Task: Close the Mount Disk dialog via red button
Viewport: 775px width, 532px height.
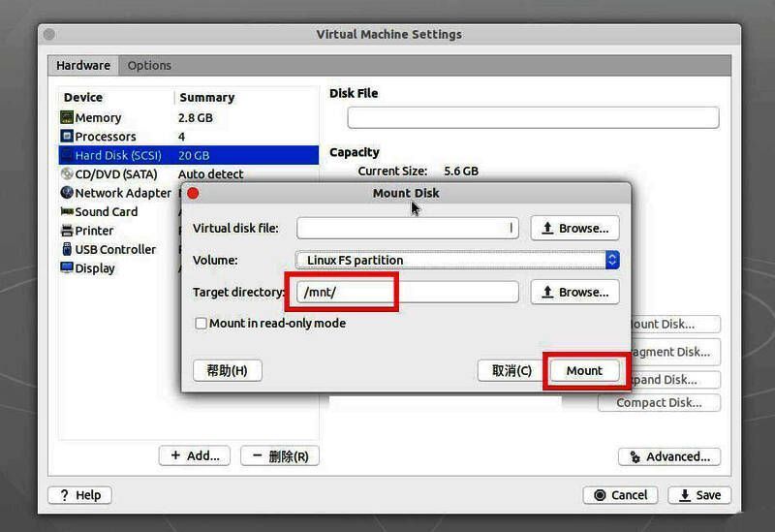Action: [x=193, y=194]
